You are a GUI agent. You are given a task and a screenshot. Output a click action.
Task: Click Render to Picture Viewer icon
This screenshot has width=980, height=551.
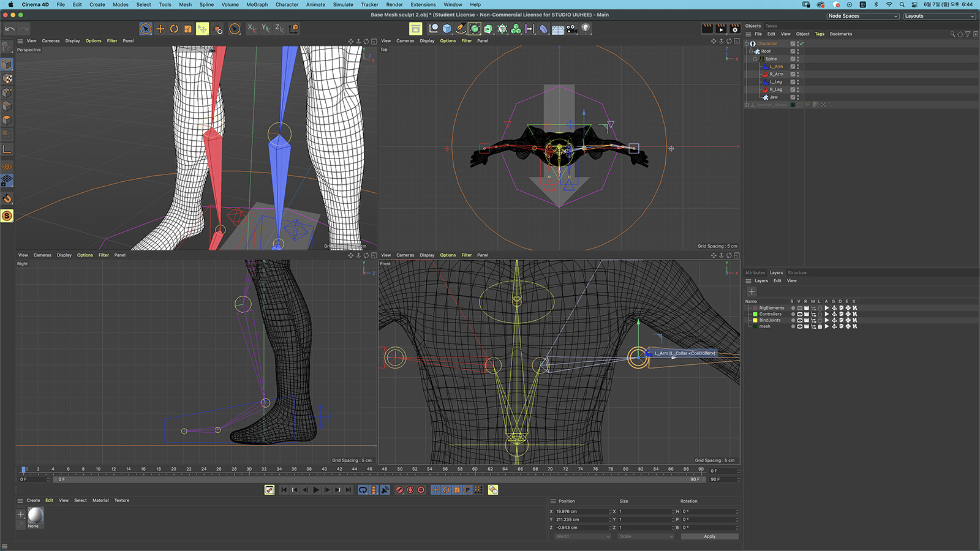[x=721, y=29]
